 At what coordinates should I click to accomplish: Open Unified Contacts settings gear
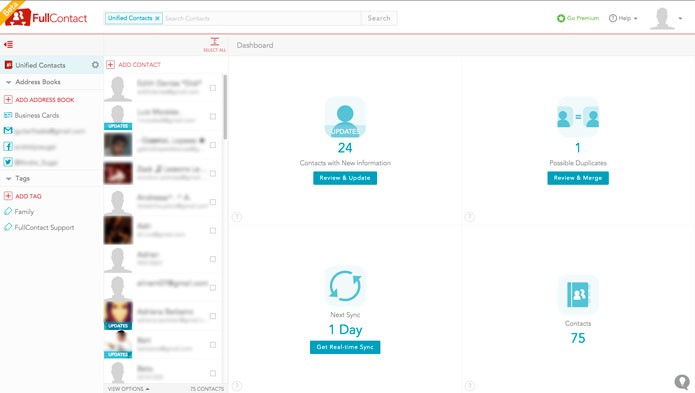pyautogui.click(x=95, y=65)
